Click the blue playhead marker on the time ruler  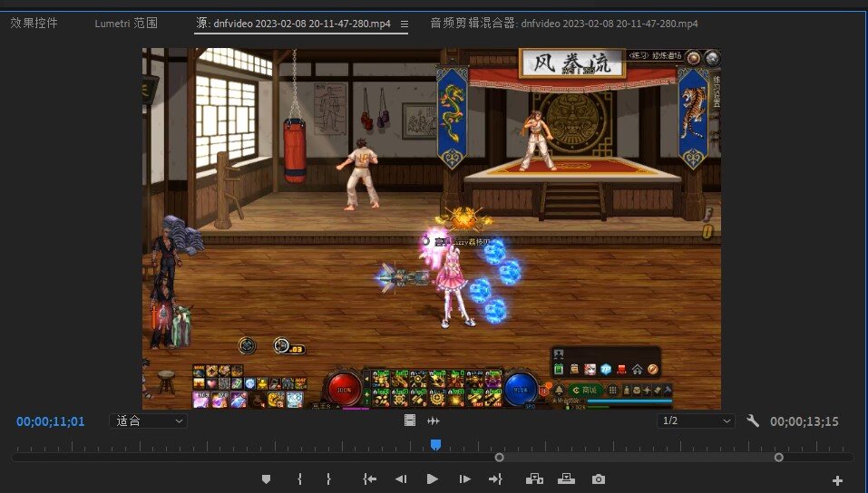435,445
